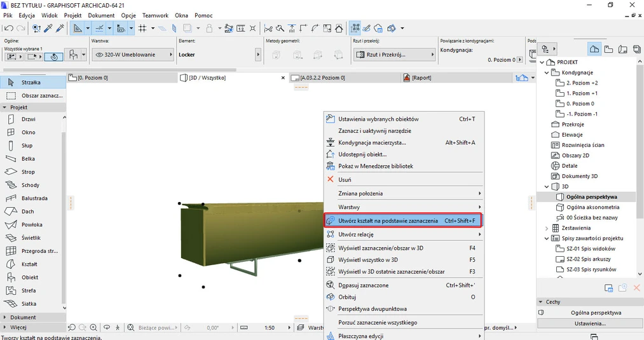
Task: Click the project map icon in navigator
Action: [594, 49]
